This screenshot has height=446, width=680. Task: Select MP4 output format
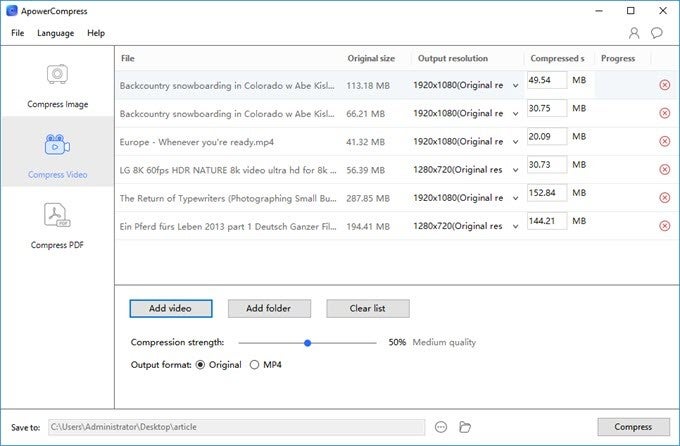click(x=254, y=365)
